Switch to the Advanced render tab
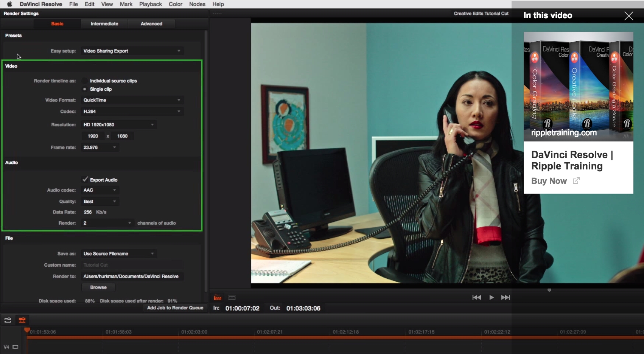Image resolution: width=644 pixels, height=354 pixels. (x=151, y=23)
